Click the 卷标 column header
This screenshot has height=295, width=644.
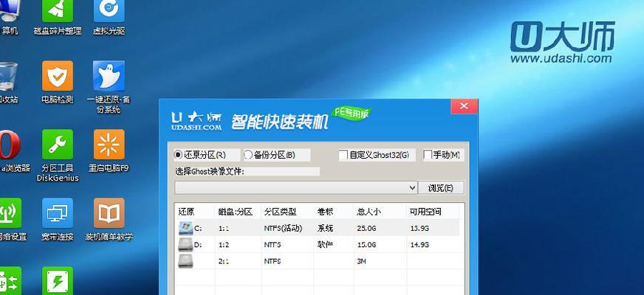[325, 212]
